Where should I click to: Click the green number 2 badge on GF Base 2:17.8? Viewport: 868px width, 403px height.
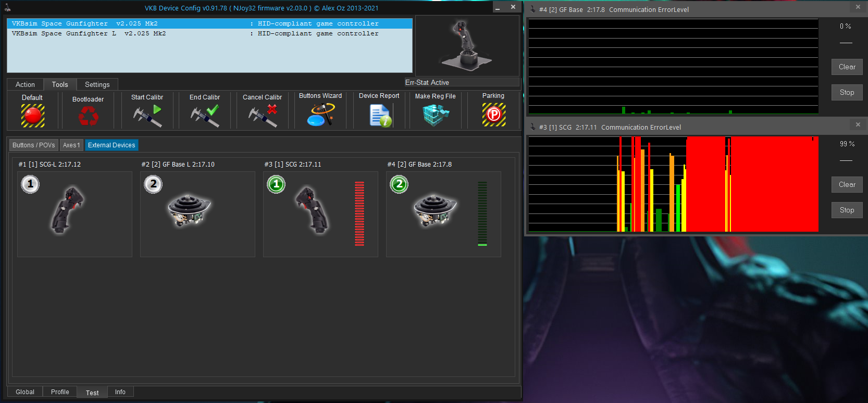pos(399,184)
